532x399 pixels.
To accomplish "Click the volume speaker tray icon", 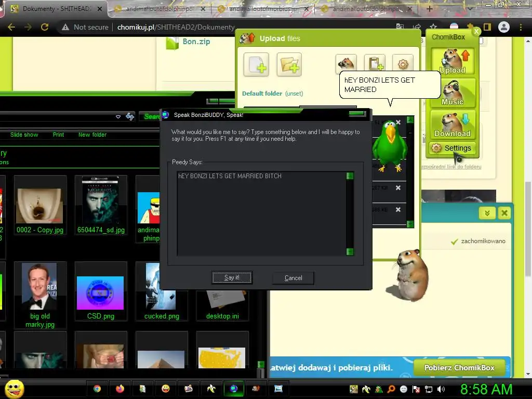I will pos(441,389).
